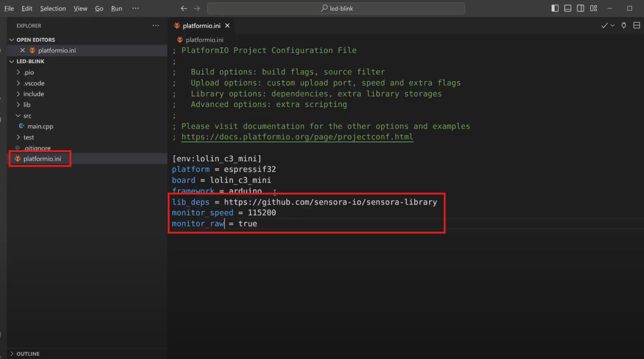Click the split editor icon top right
The width and height of the screenshot is (644, 359).
(637, 25)
